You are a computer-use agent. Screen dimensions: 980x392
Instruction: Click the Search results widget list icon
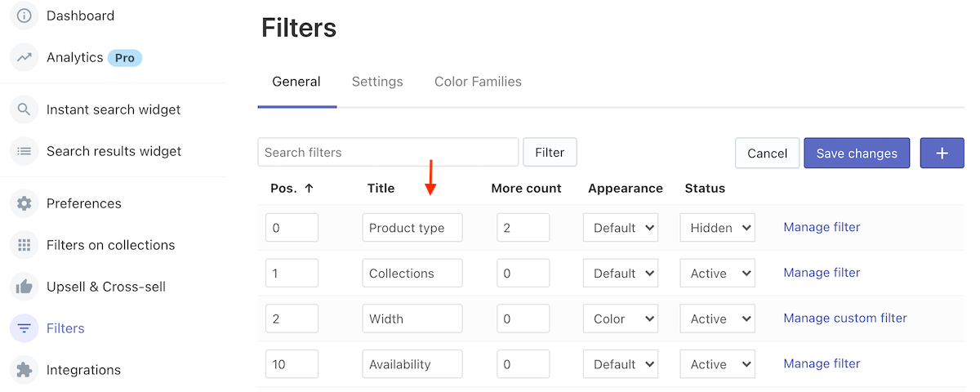[24, 151]
